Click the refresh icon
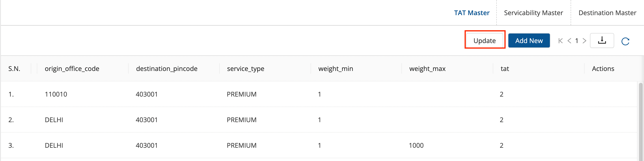The height and width of the screenshot is (161, 644). click(625, 41)
